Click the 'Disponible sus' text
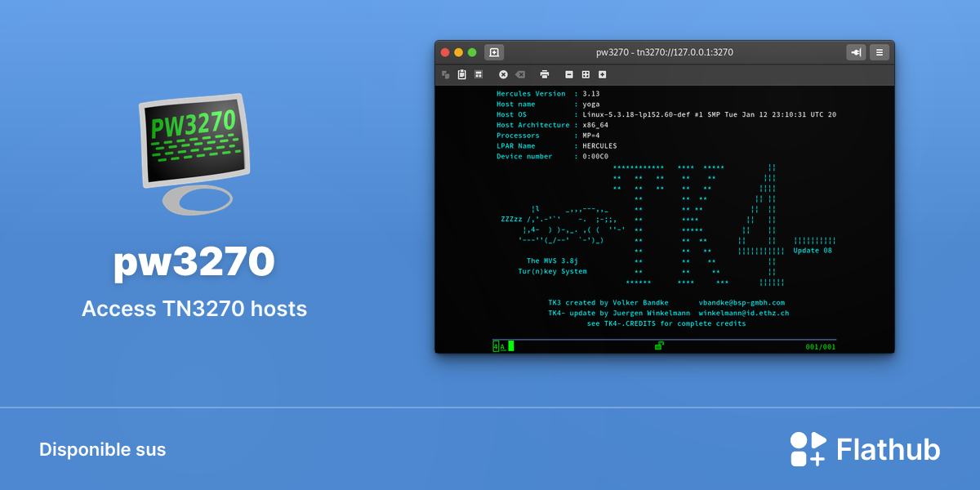This screenshot has width=980, height=490. (x=102, y=449)
